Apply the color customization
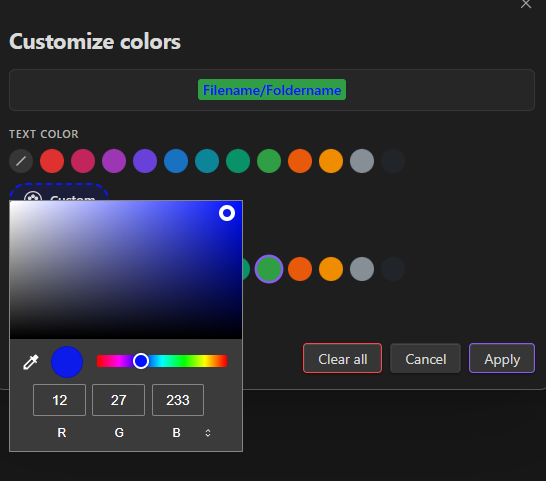The width and height of the screenshot is (546, 481). coord(502,358)
